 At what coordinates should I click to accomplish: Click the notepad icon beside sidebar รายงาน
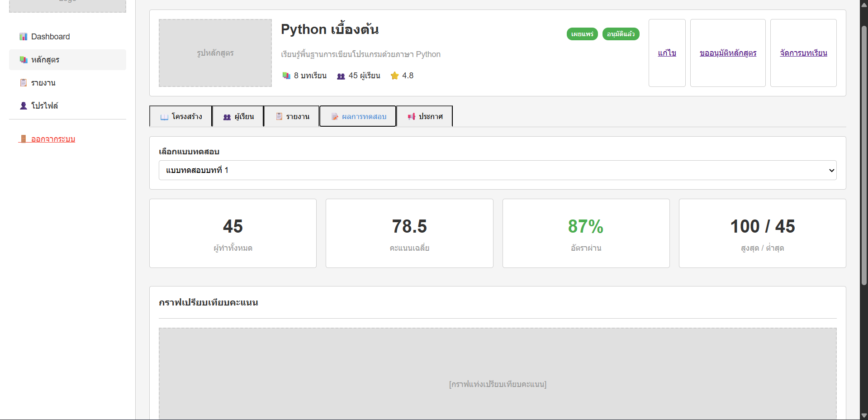point(24,83)
